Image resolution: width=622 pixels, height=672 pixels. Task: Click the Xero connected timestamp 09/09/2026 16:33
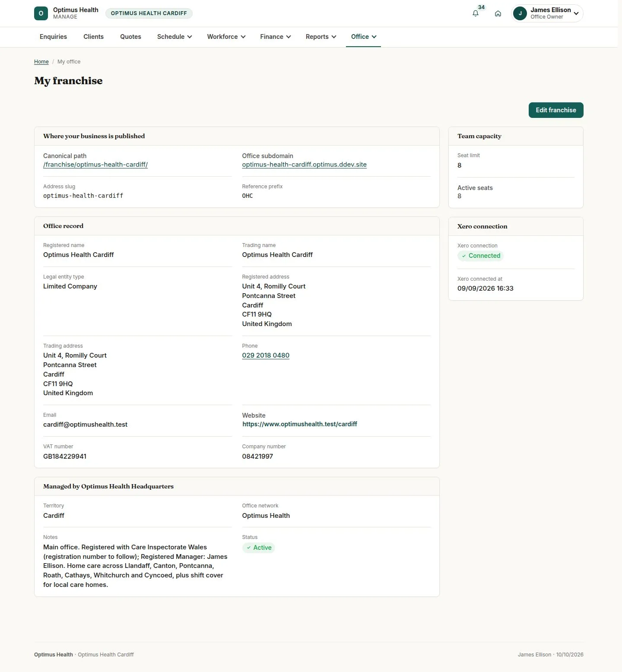(x=486, y=288)
